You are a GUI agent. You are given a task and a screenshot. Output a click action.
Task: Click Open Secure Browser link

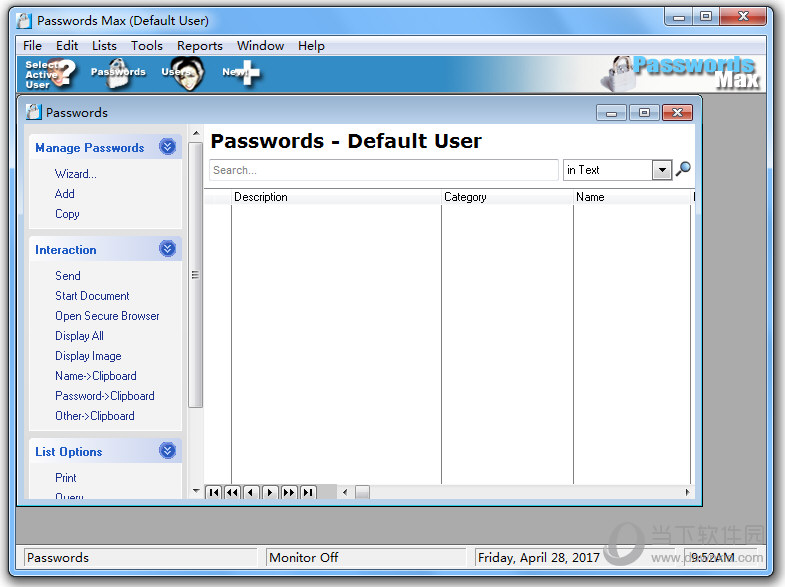pos(107,316)
